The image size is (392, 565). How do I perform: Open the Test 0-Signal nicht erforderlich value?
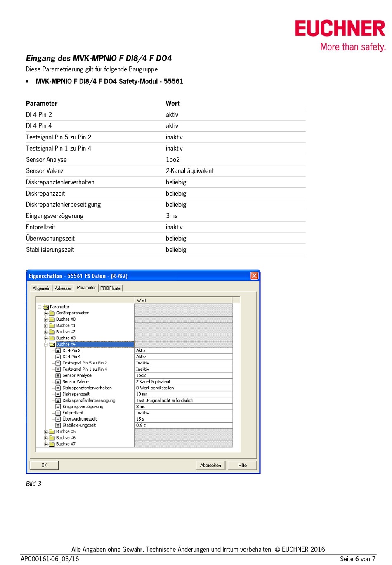point(184,400)
